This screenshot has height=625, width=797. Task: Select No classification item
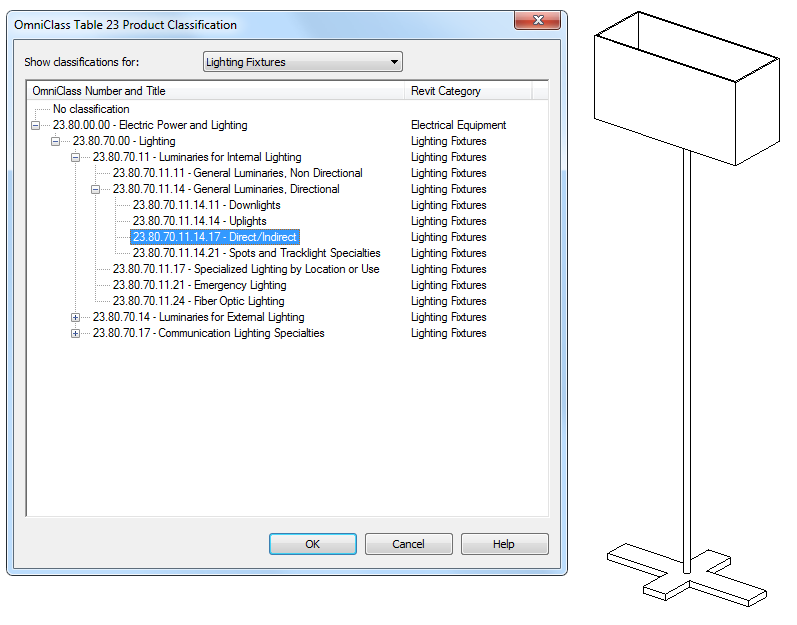pos(91,109)
